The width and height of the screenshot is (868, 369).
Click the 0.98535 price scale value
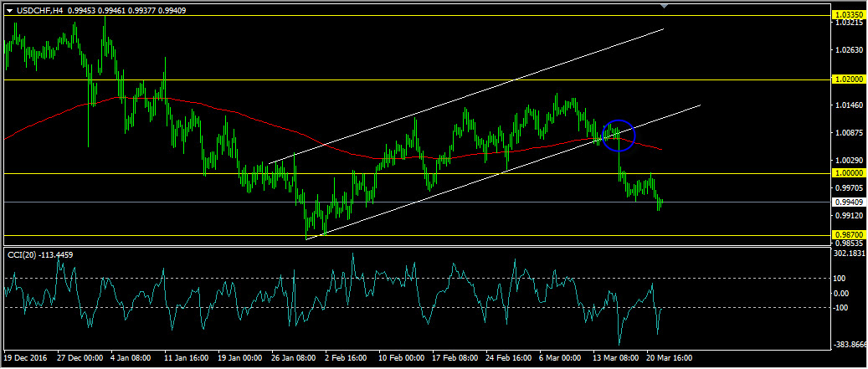click(x=850, y=243)
